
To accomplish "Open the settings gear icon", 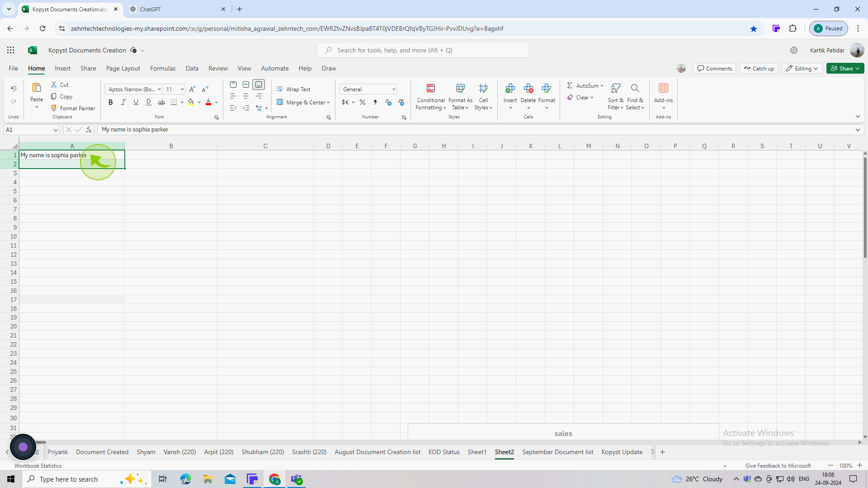I will tap(794, 50).
